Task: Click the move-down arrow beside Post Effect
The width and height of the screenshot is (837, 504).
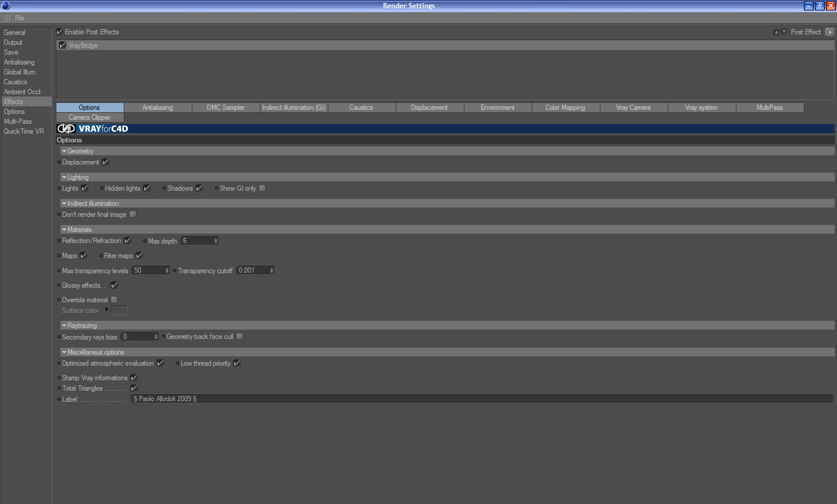Action: pos(784,32)
